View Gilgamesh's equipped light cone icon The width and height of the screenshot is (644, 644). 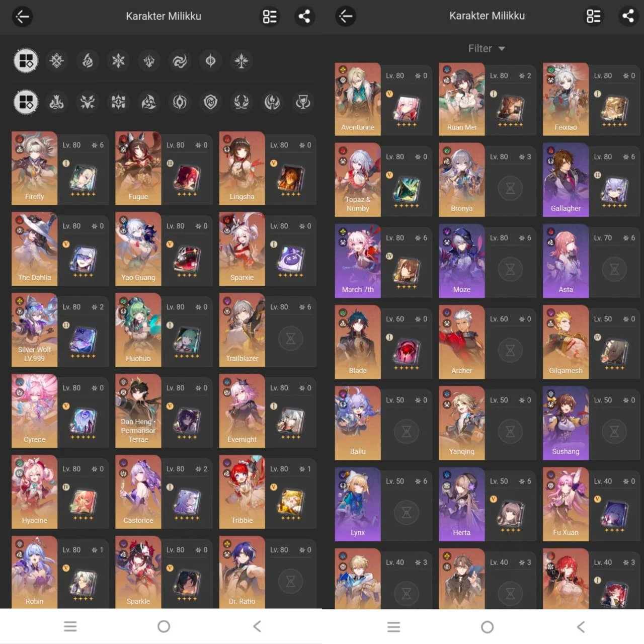coord(614,351)
